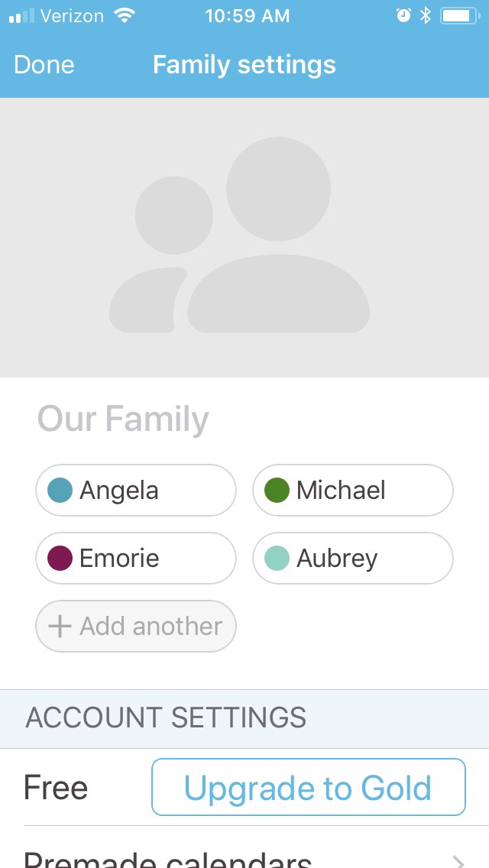Select Angela's teal color dot
This screenshot has height=868, width=489.
tap(60, 490)
